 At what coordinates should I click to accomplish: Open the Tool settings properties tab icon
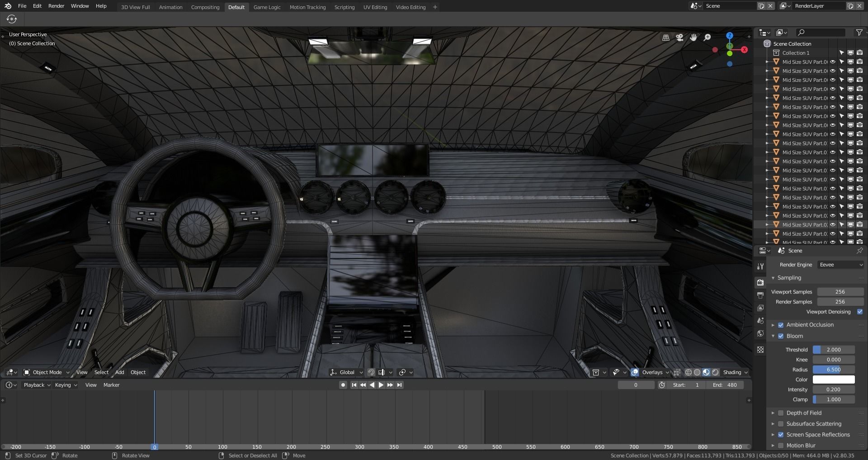[x=760, y=266]
